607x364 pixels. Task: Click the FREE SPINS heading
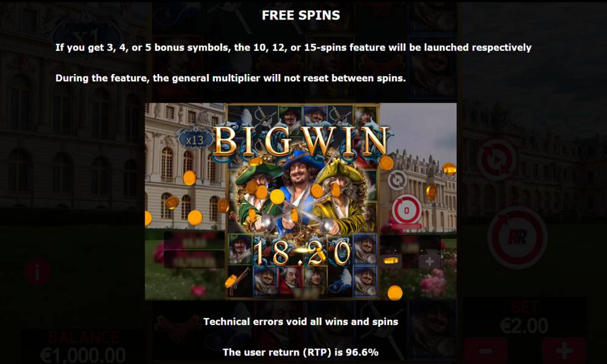[301, 15]
